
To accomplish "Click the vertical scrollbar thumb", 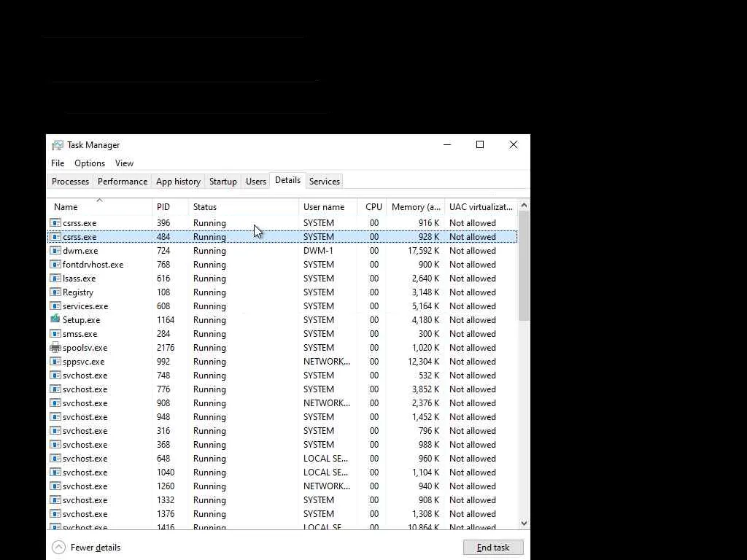I will [524, 265].
